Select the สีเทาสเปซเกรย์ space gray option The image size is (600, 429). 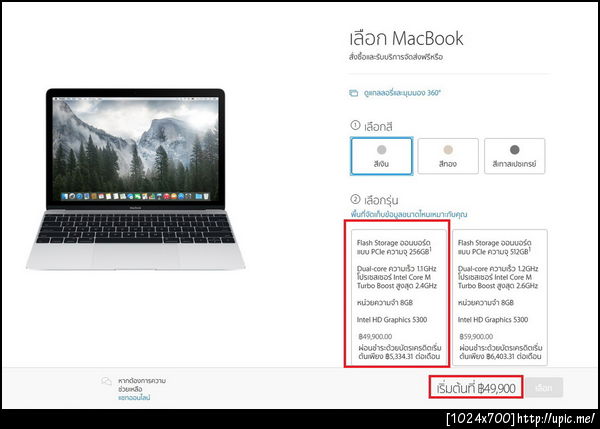[515, 156]
